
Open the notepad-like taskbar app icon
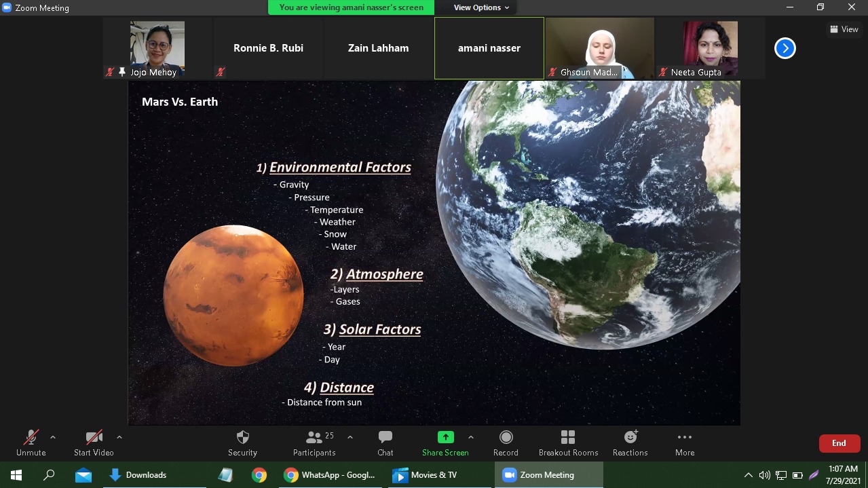click(225, 475)
